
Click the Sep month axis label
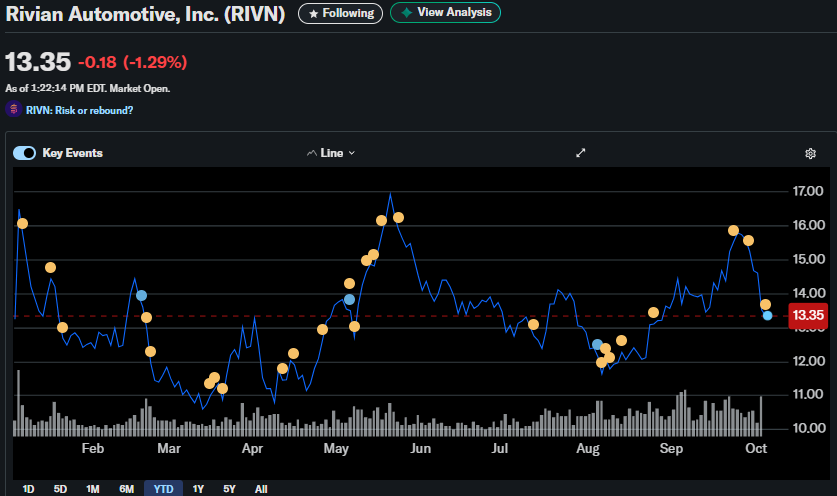click(x=671, y=448)
